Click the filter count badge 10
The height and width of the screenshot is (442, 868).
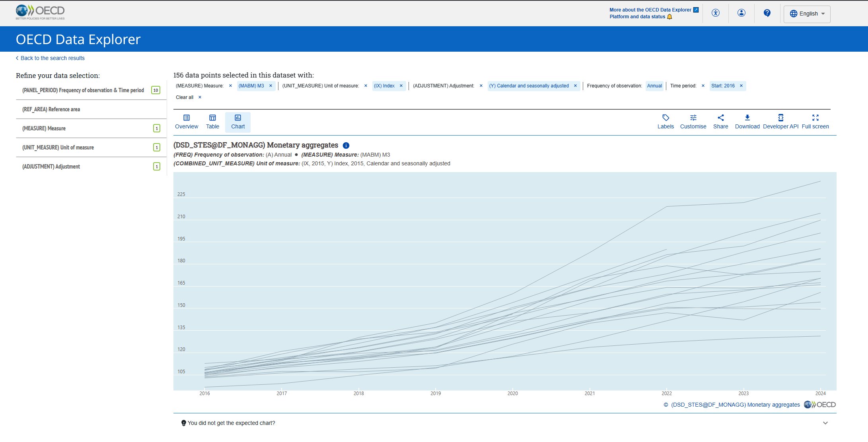coord(156,90)
